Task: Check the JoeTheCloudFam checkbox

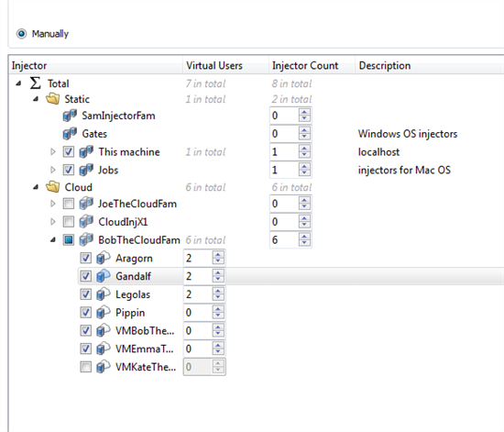Action: tap(69, 204)
